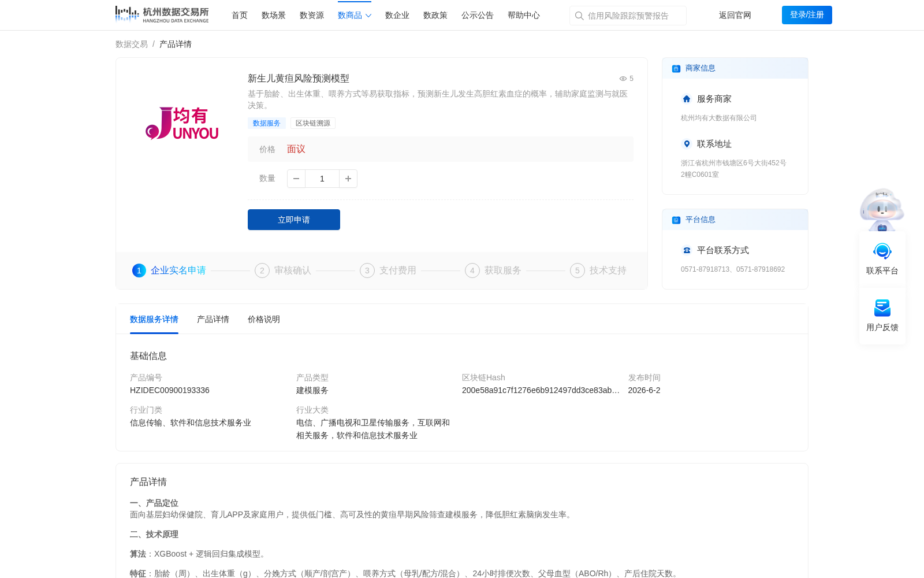Click the 二、技术原理 heading
This screenshot has height=578, width=924.
tap(154, 535)
